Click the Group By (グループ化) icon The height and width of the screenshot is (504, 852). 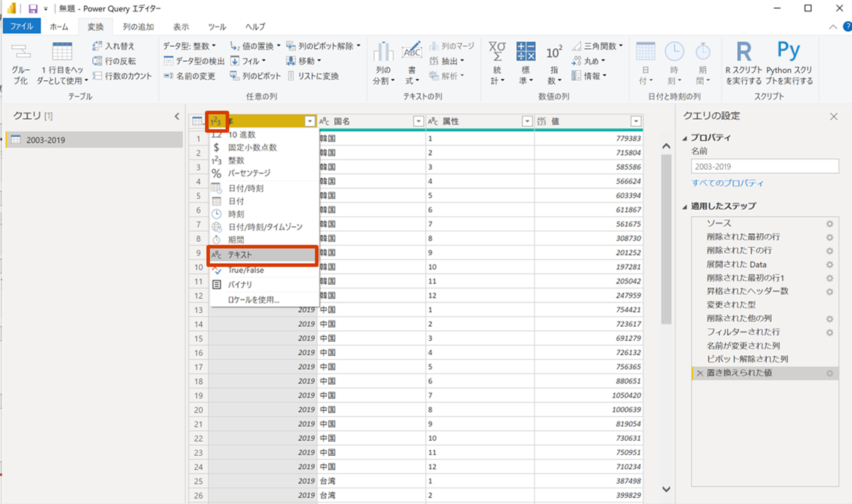[x=21, y=52]
